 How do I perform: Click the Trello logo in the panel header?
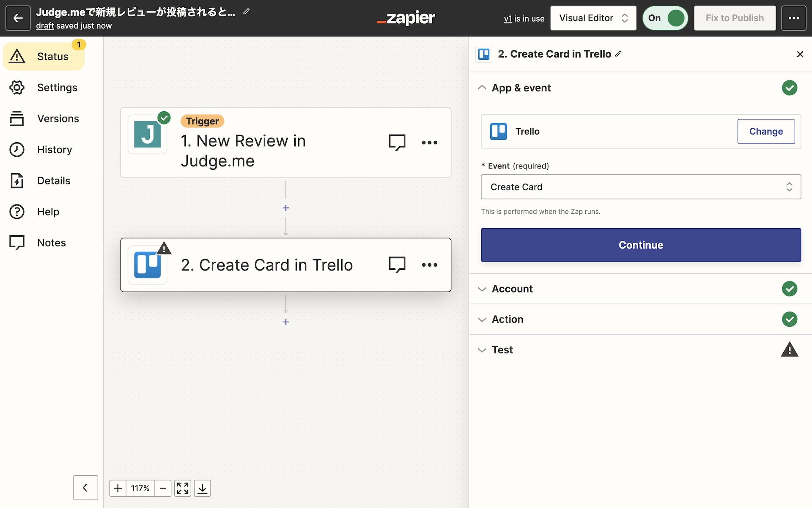coord(484,54)
